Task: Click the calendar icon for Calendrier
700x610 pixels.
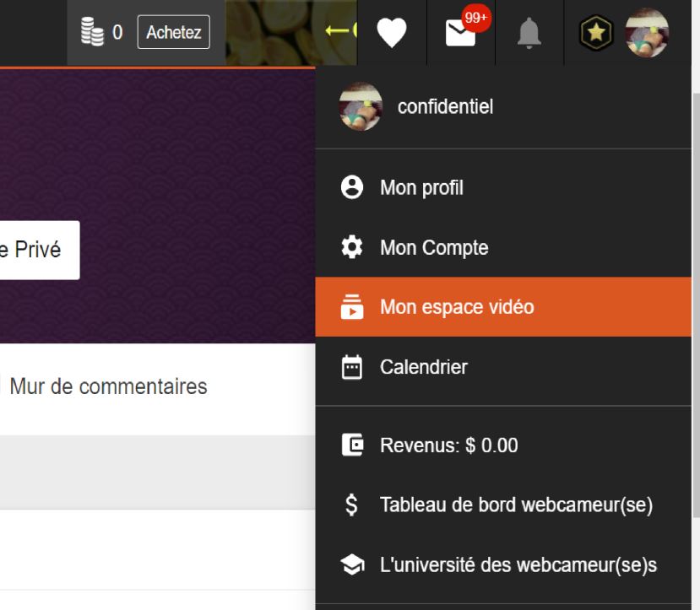Action: pos(351,368)
